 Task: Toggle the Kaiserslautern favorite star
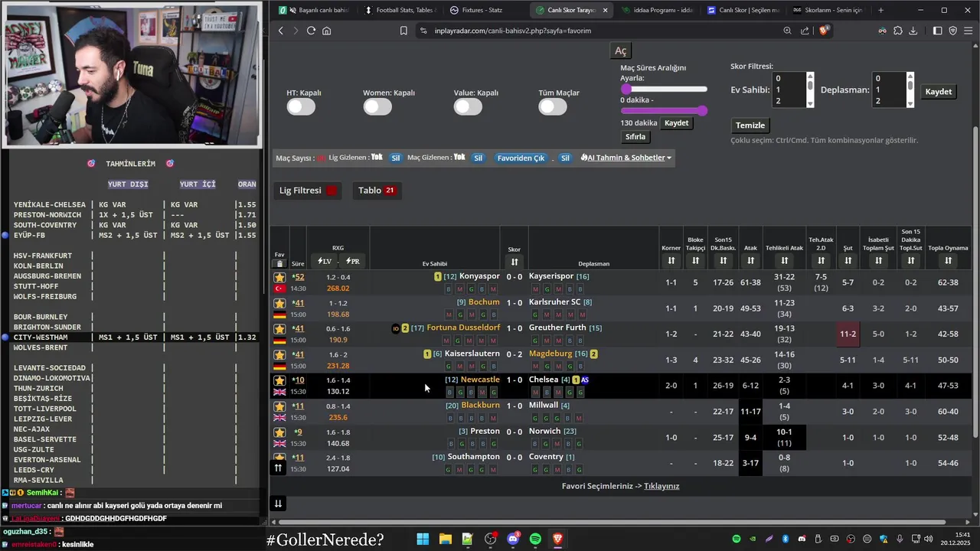click(279, 355)
